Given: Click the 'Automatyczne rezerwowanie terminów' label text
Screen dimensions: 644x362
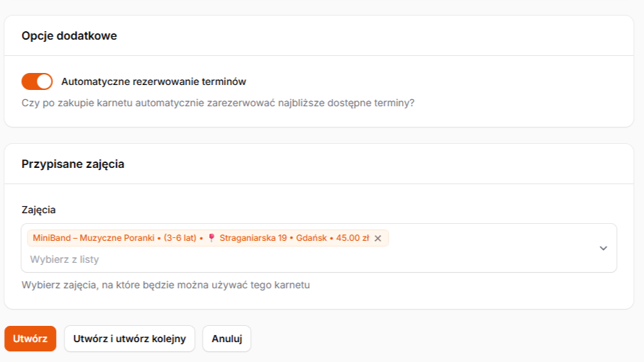Looking at the screenshot, I should [153, 81].
